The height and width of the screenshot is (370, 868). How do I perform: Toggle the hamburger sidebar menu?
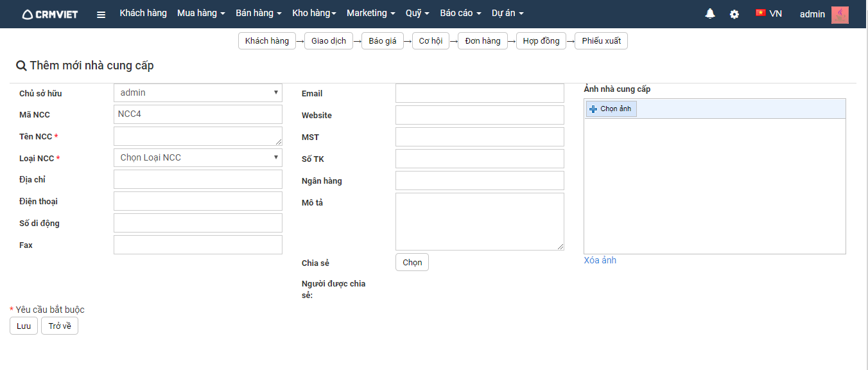[101, 14]
